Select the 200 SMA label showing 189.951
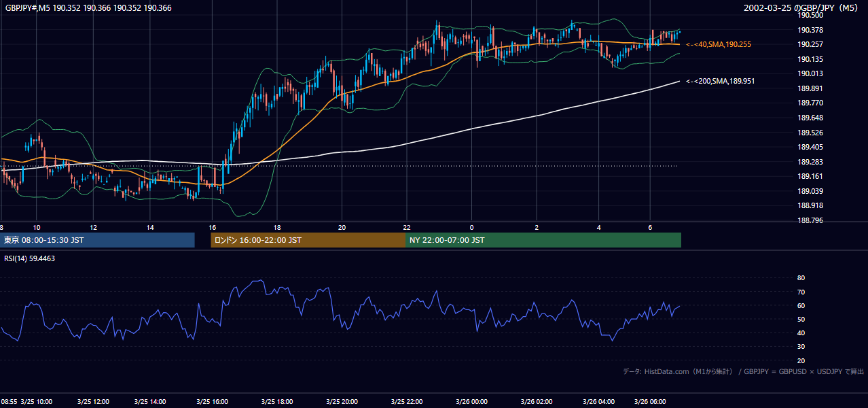 tap(720, 81)
